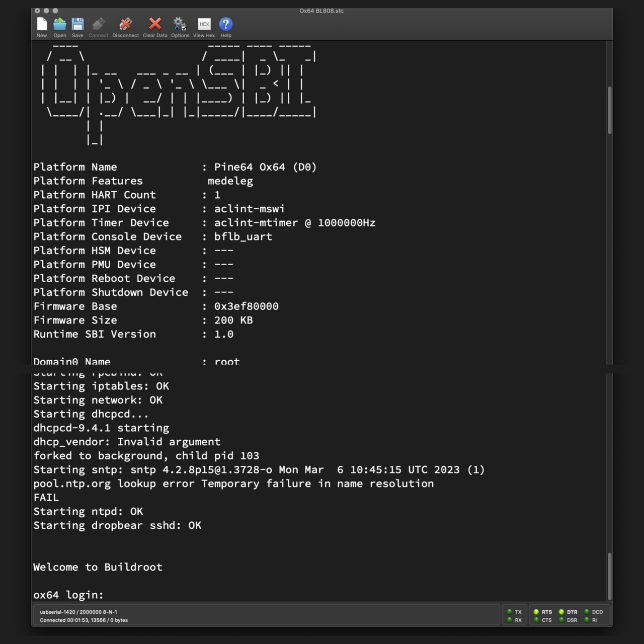Viewport: 644px width, 644px height.
Task: Click the upper terminal pane scrollbar
Action: tap(609, 111)
